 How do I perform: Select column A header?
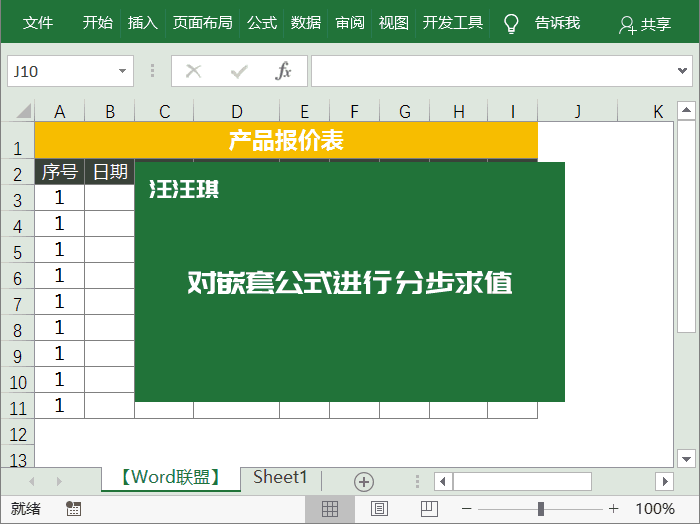60,111
